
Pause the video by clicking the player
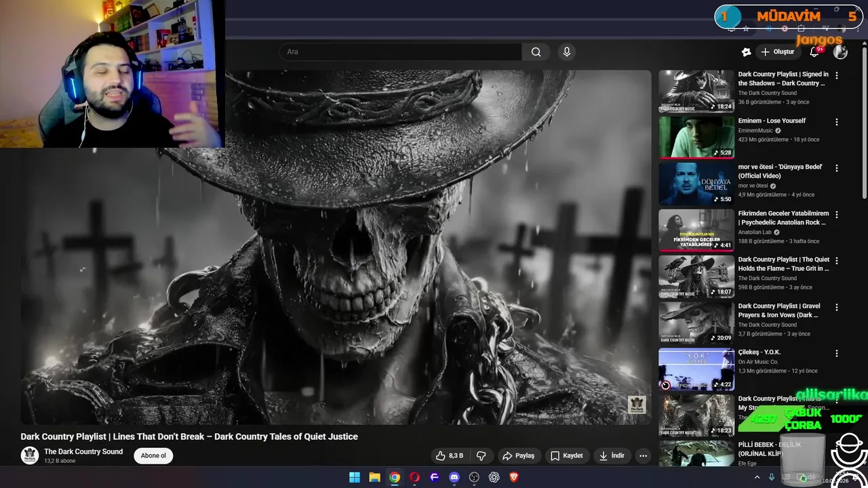[x=336, y=247]
